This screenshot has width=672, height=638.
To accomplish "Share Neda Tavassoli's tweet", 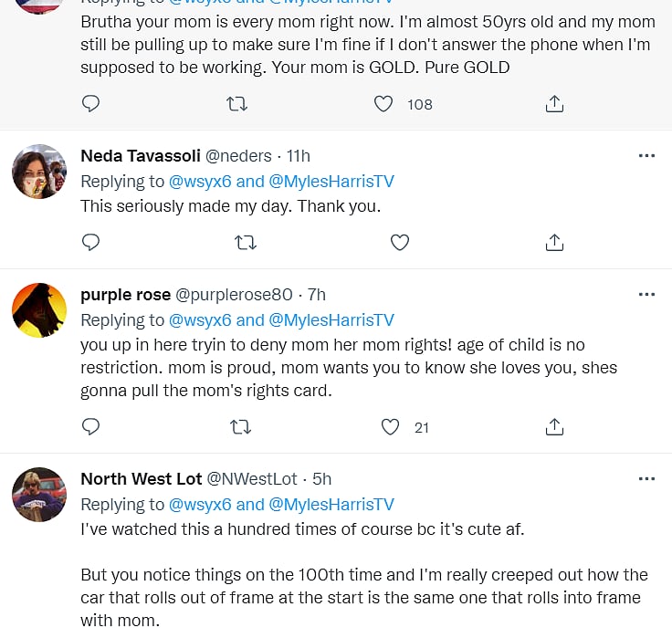I will (554, 242).
